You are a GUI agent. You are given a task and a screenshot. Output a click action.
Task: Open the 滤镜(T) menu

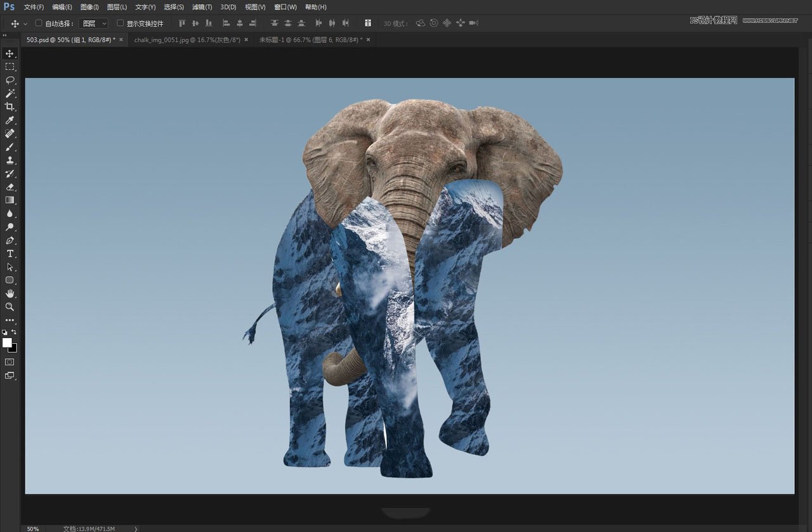click(202, 7)
